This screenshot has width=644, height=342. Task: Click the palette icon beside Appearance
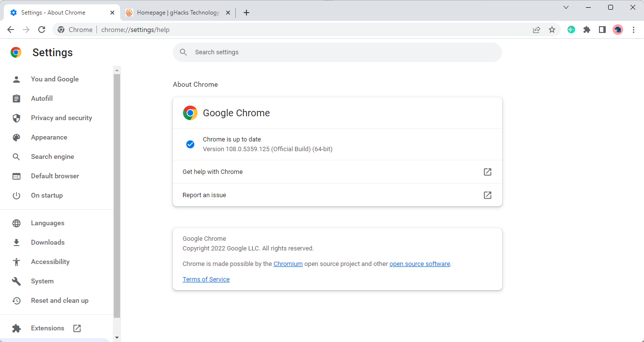pyautogui.click(x=16, y=137)
